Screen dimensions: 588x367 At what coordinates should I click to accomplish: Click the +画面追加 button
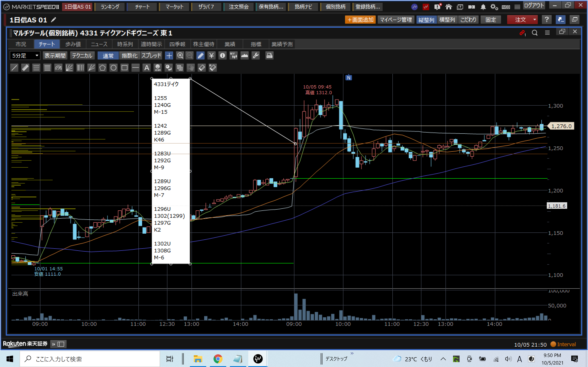pyautogui.click(x=360, y=20)
